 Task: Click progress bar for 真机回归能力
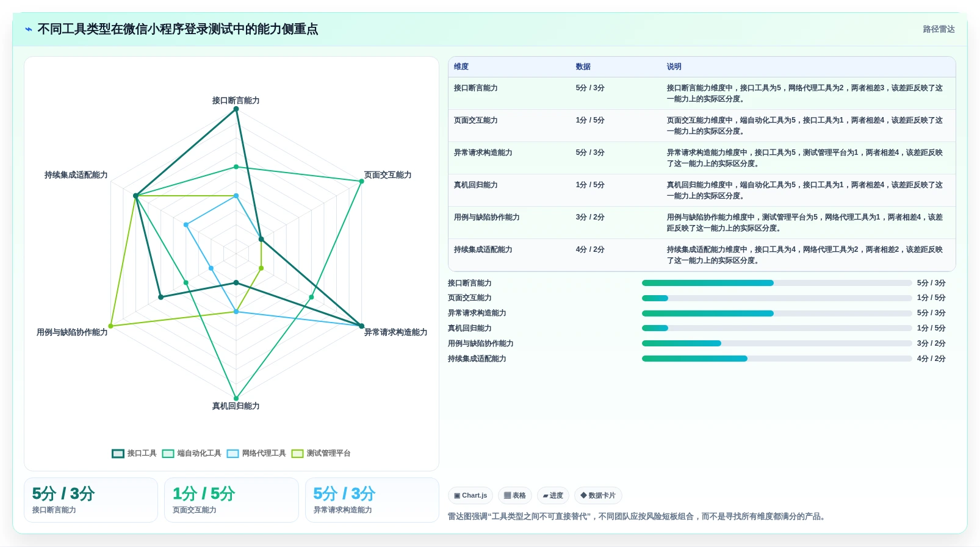(x=777, y=328)
